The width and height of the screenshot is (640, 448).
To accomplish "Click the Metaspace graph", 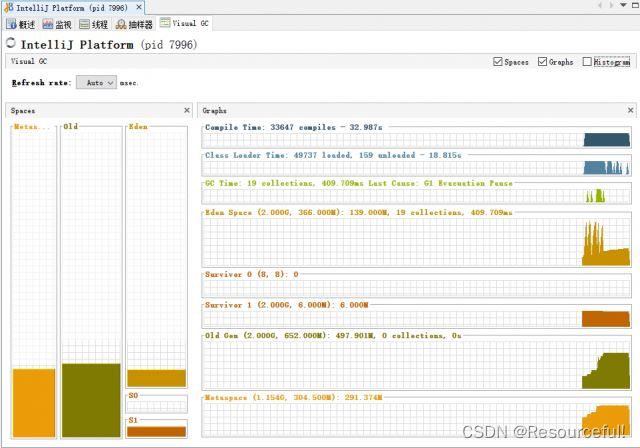I will pyautogui.click(x=416, y=420).
